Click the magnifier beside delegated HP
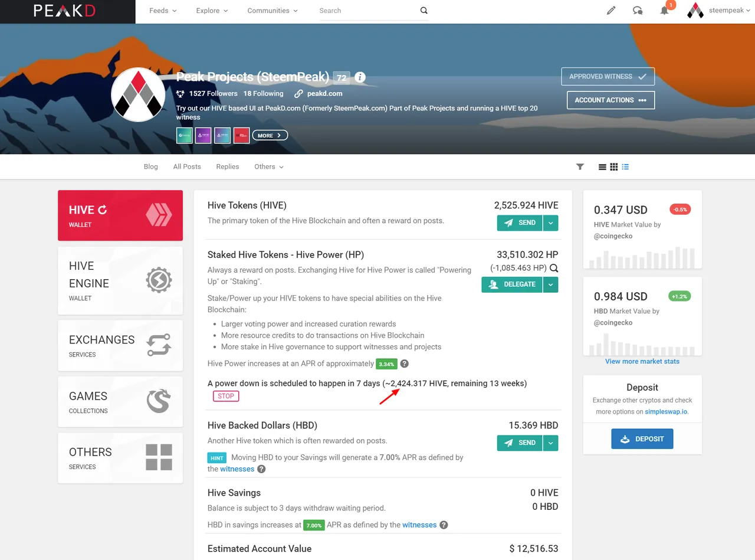 pos(553,268)
